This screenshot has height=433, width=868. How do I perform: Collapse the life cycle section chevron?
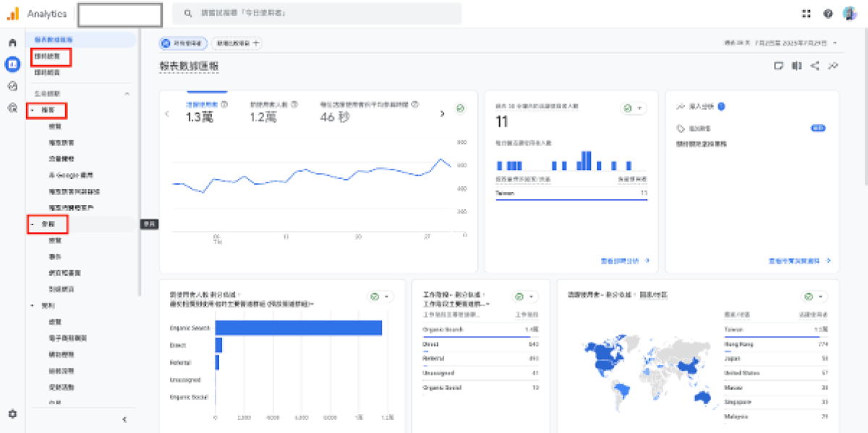point(127,94)
